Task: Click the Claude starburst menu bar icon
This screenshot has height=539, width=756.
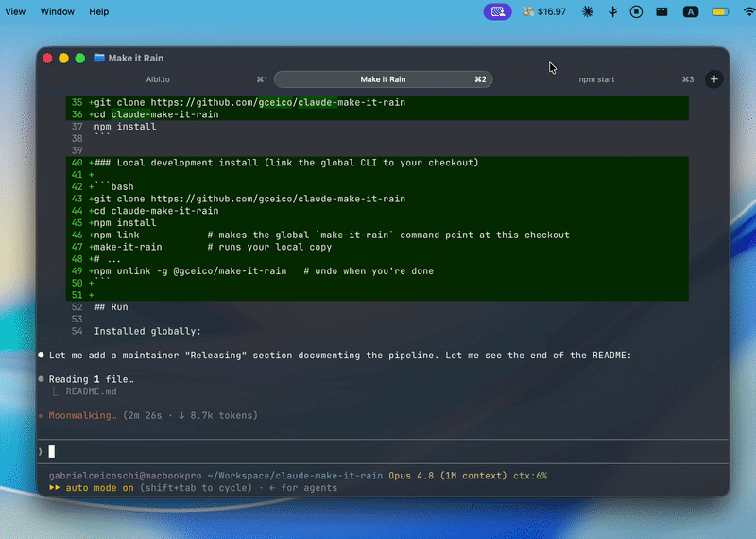Action: pos(587,11)
